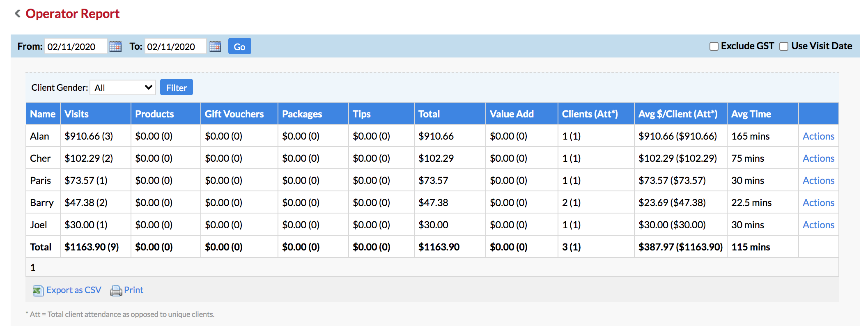Focus the To date field
Screen dimensions: 868x326
coord(175,46)
